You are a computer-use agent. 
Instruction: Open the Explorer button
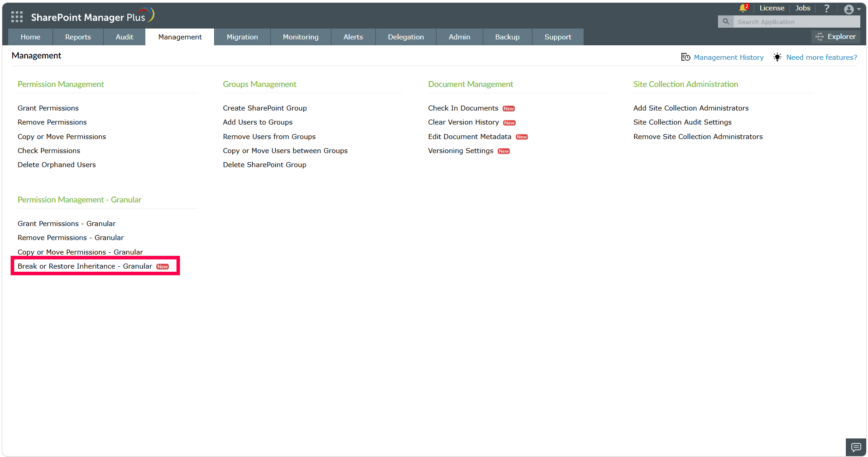coord(836,37)
